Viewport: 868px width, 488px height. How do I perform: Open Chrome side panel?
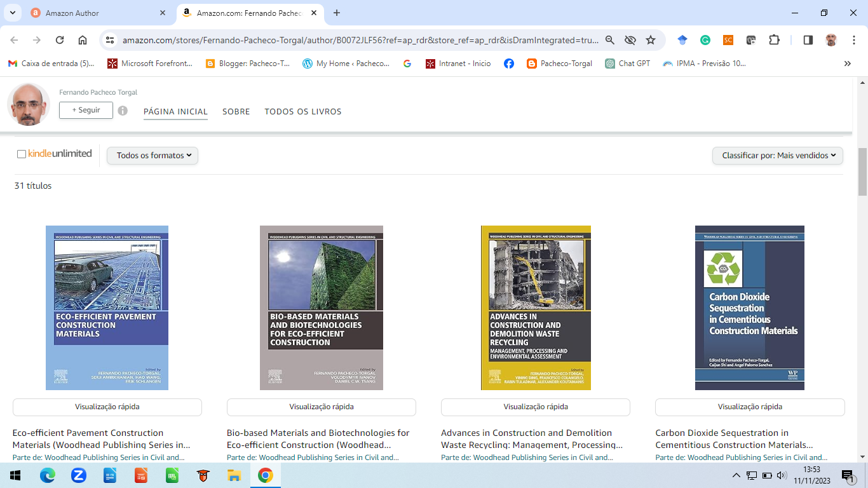(x=808, y=40)
